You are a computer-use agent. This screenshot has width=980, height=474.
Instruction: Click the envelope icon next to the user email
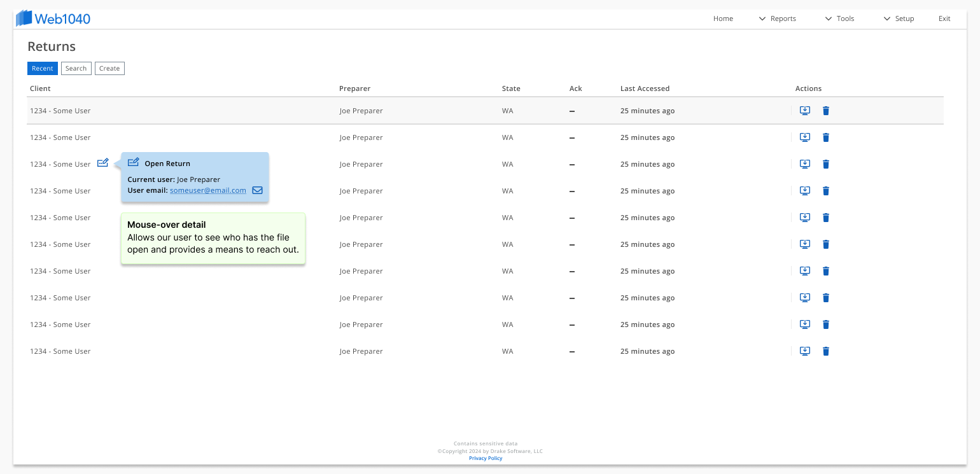257,190
